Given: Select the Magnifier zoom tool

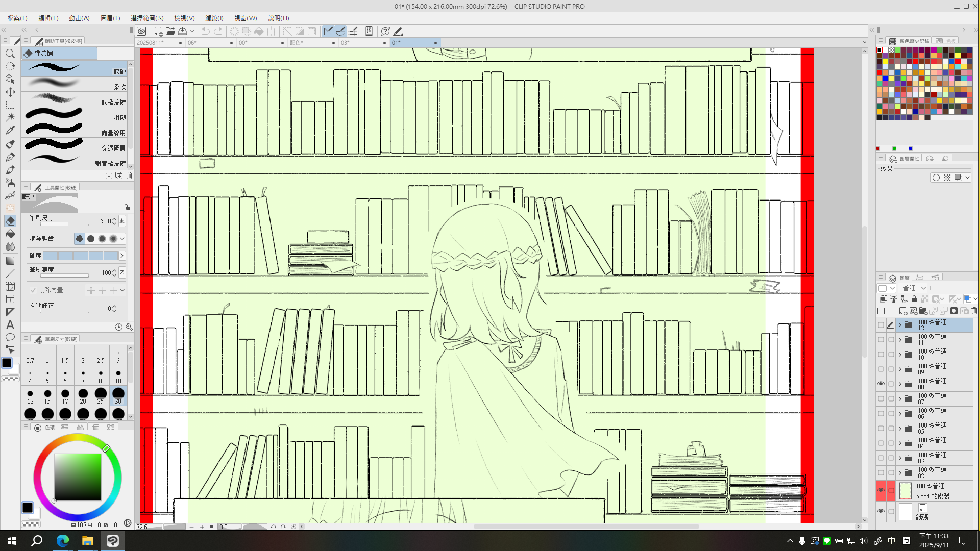Looking at the screenshot, I should tap(10, 54).
